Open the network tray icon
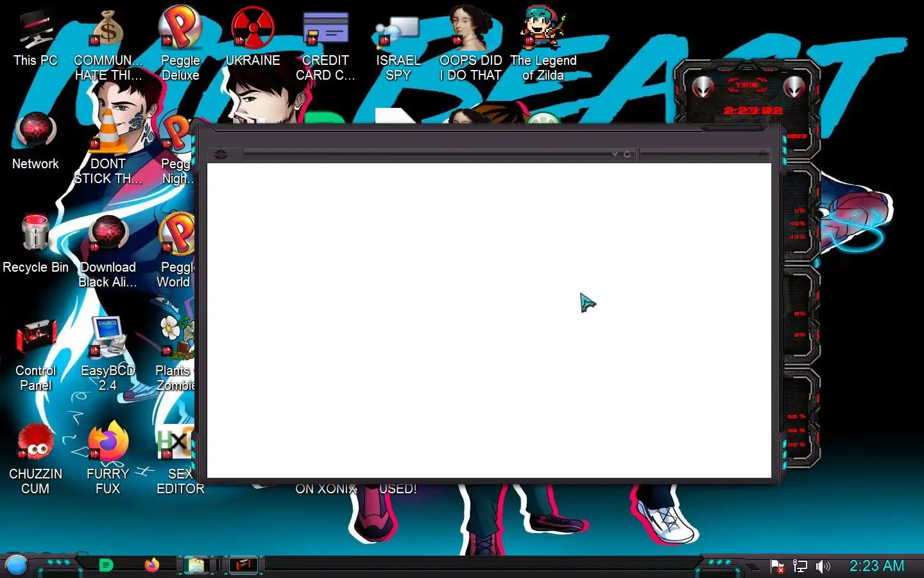Image resolution: width=924 pixels, height=578 pixels. [x=800, y=566]
